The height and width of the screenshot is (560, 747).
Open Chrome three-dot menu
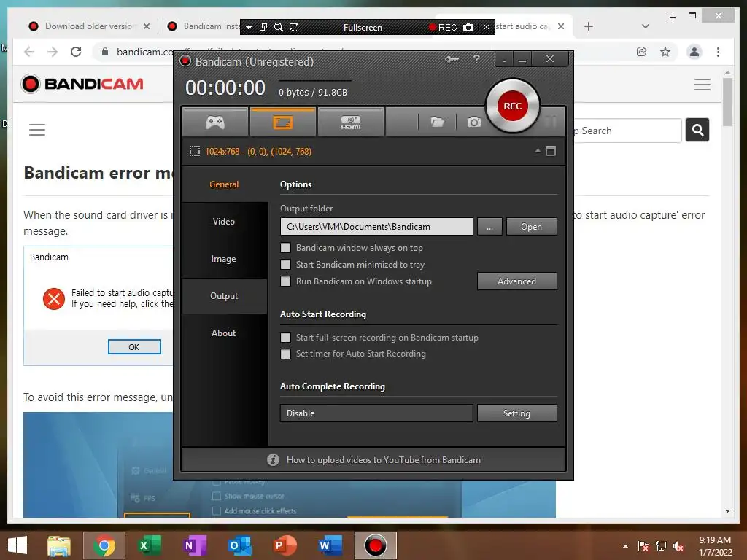(x=718, y=52)
